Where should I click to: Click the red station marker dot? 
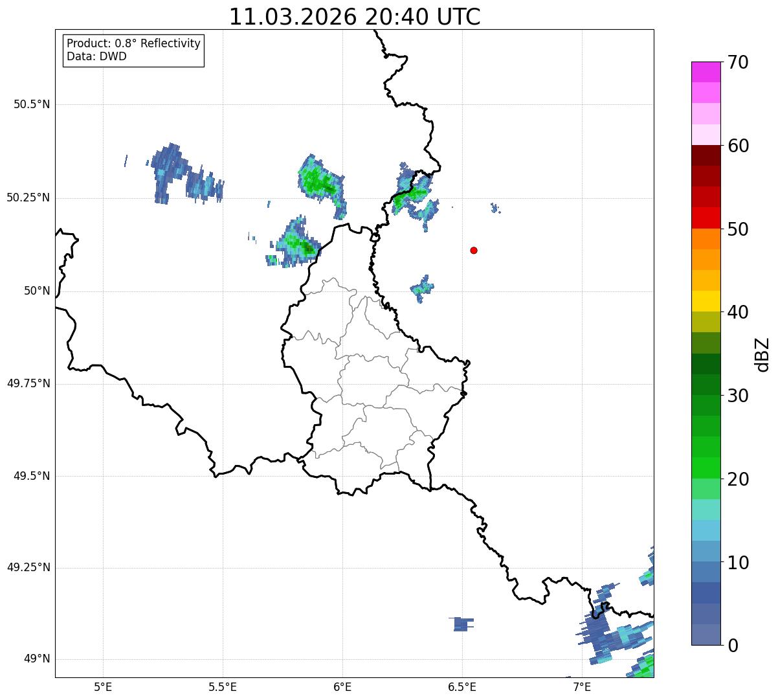[474, 250]
